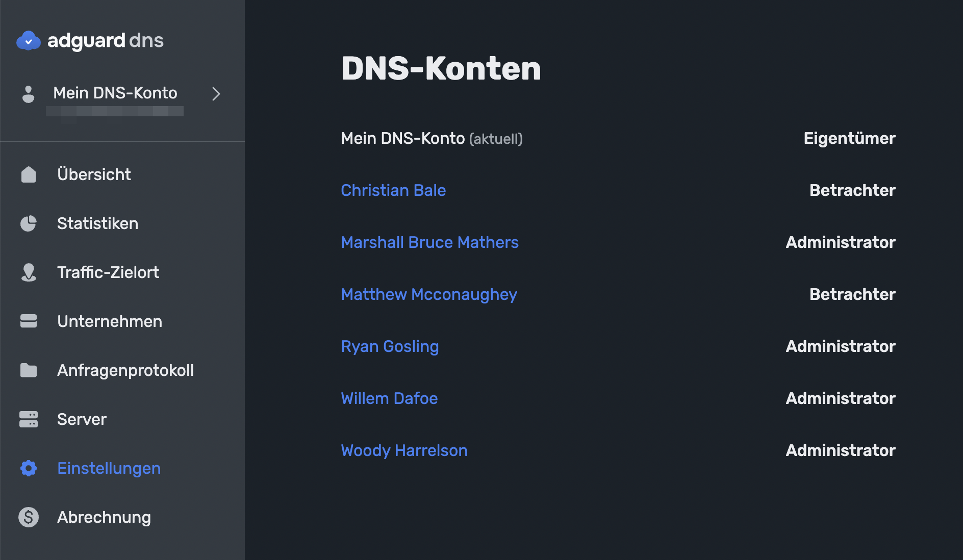Expand the Mein DNS-Konto account switcher chevron
This screenshot has width=963, height=560.
[216, 94]
